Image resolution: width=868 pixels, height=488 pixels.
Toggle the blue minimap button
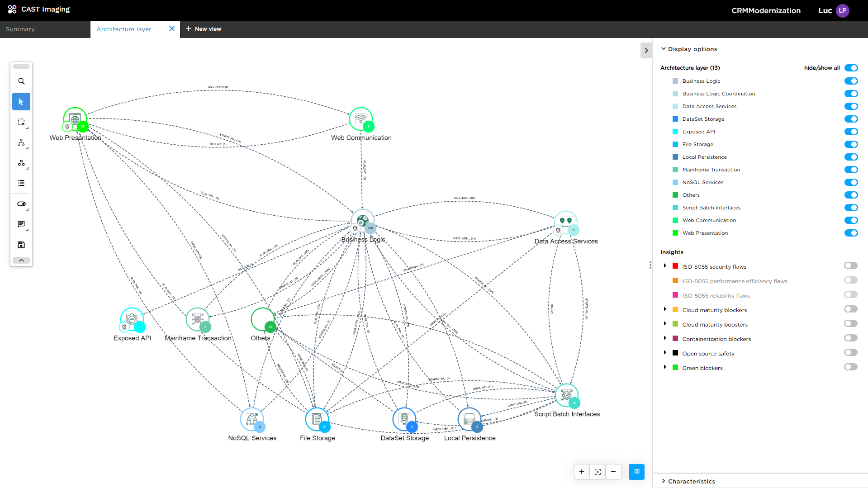pos(636,472)
